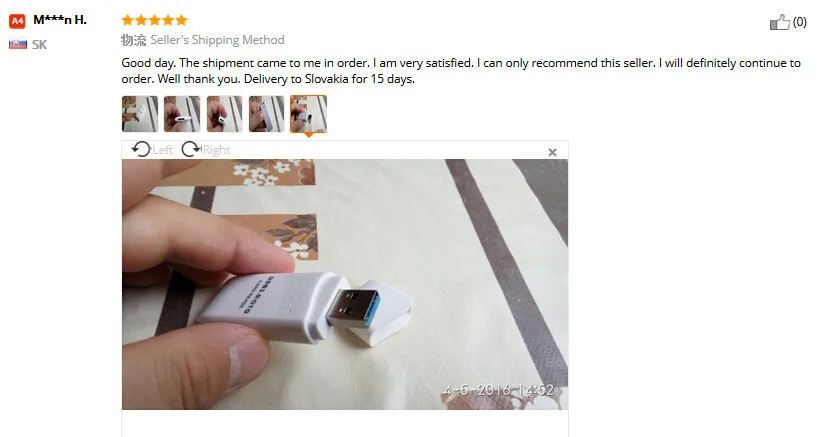Rotate the photo left with the counterclockwise arrow
821x437 pixels.
pos(141,150)
